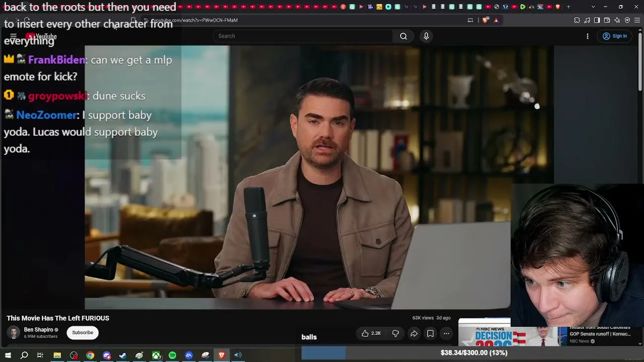Expand the tab search dropdown arrow
The image size is (644, 362).
[x=593, y=7]
